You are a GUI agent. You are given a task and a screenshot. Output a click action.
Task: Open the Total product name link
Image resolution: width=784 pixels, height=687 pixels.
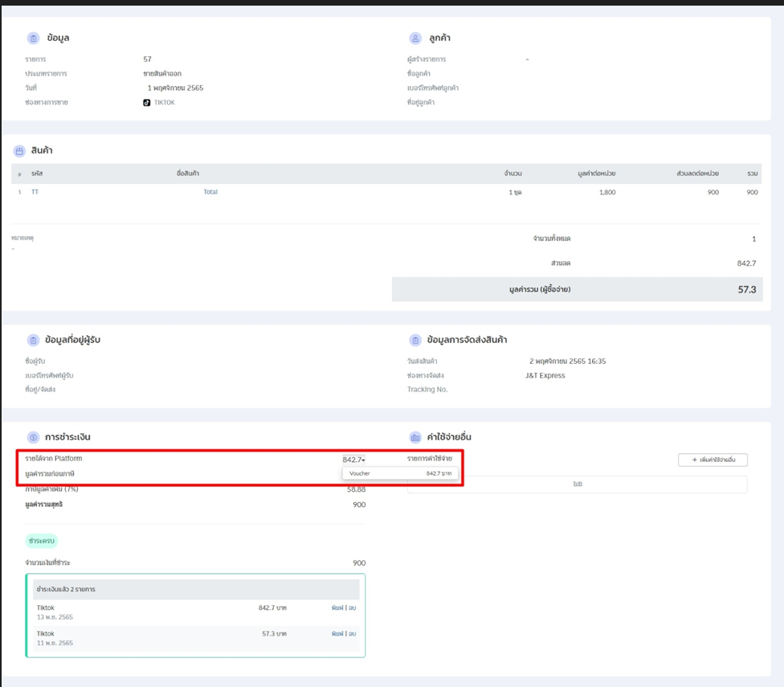coord(210,192)
